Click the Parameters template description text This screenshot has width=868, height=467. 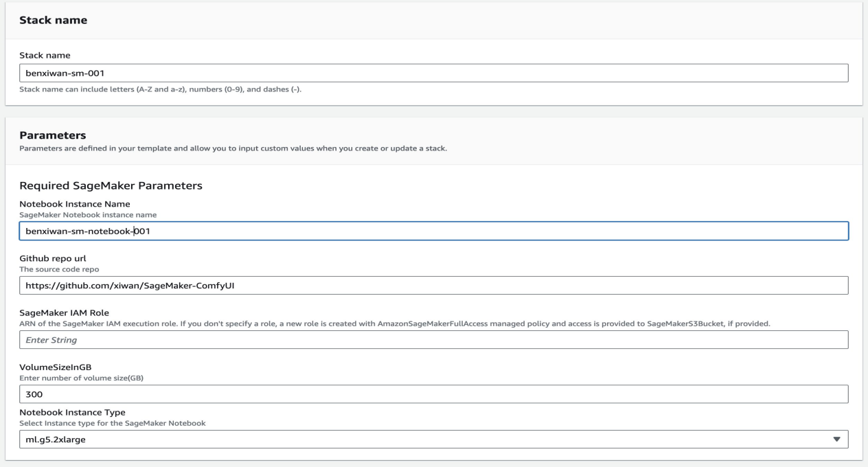click(233, 148)
